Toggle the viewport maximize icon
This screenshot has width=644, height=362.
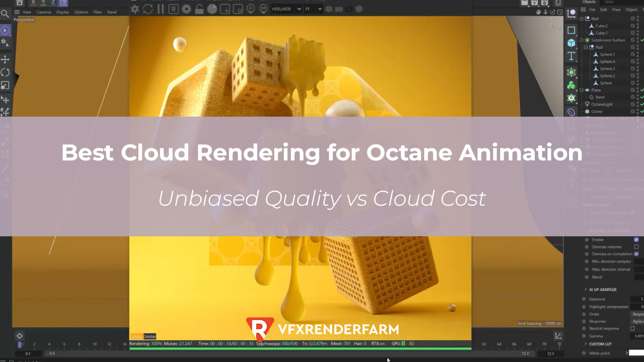pos(559,12)
